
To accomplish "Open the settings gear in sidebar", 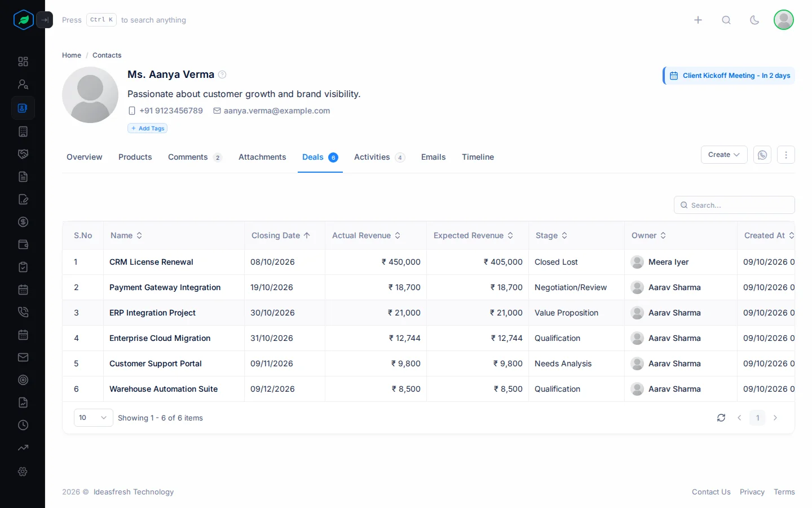I will pos(23,471).
